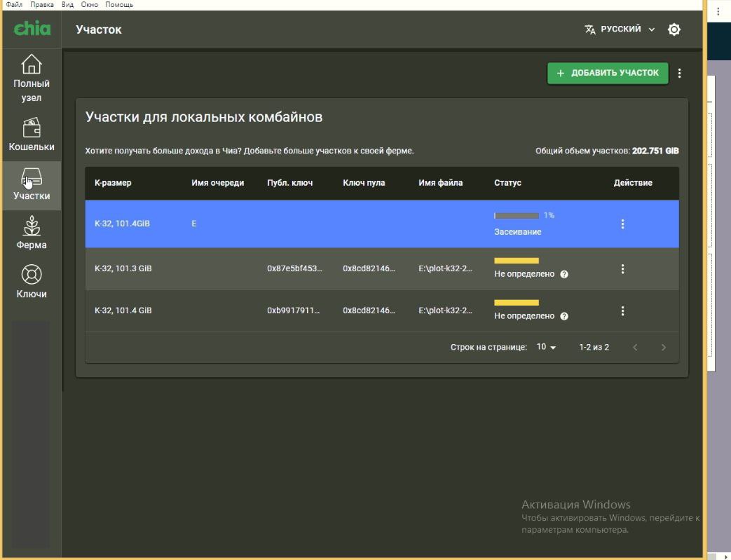Open the Окно menu
The height and width of the screenshot is (560, 731).
point(90,5)
